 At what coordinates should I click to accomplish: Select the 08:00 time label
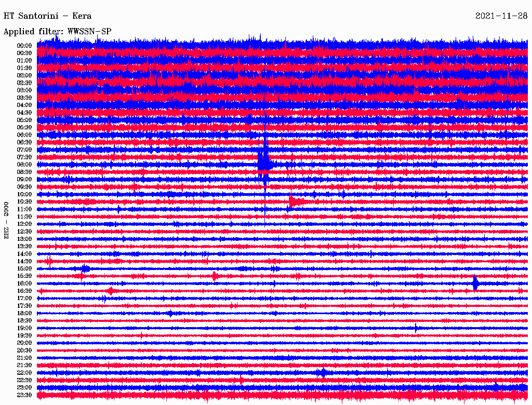coord(24,165)
